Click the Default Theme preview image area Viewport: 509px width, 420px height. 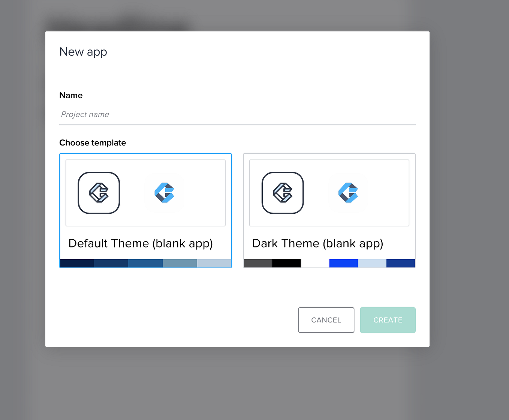point(145,192)
